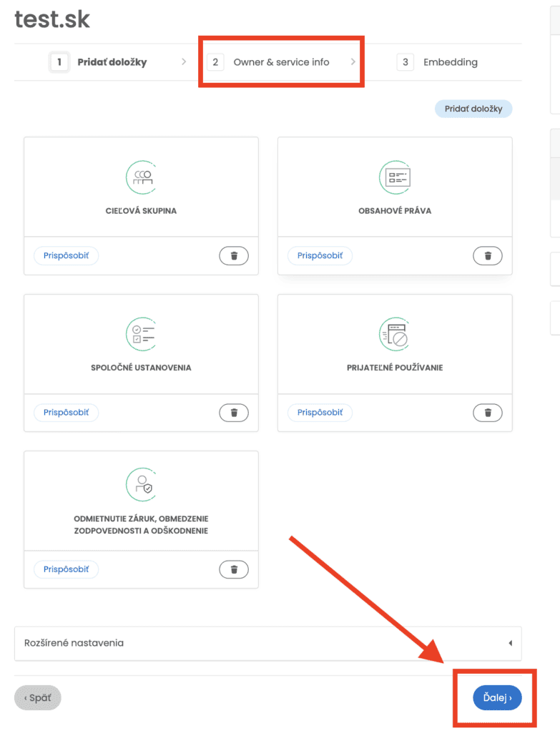Click the Obsahové práva card icon

coord(396,176)
